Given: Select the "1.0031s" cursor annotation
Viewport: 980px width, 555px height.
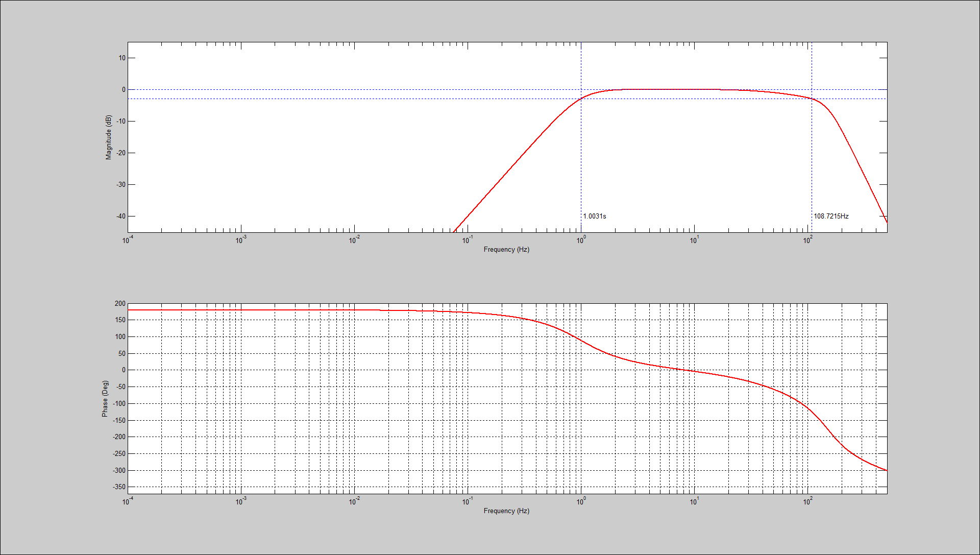Looking at the screenshot, I should (x=595, y=216).
